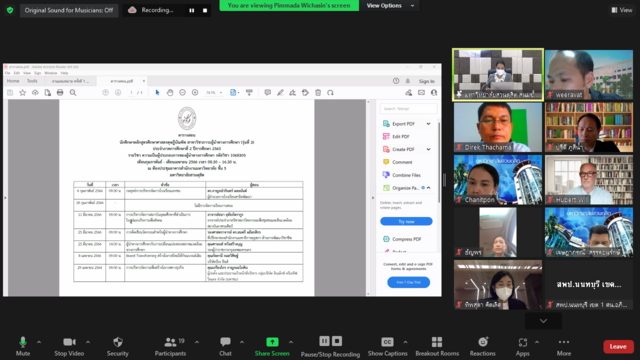640x360 pixels.
Task: Select the arrow selection tool in Acrobat
Action: tap(157, 93)
